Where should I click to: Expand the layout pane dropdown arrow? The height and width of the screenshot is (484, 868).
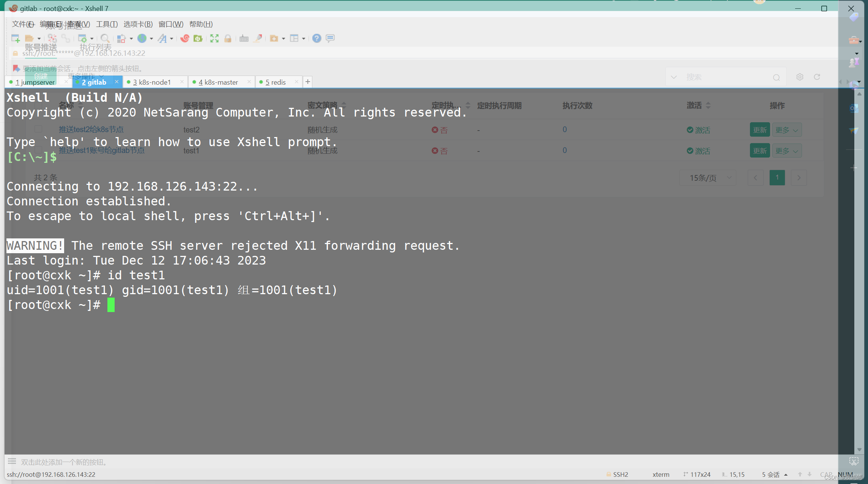tap(303, 39)
